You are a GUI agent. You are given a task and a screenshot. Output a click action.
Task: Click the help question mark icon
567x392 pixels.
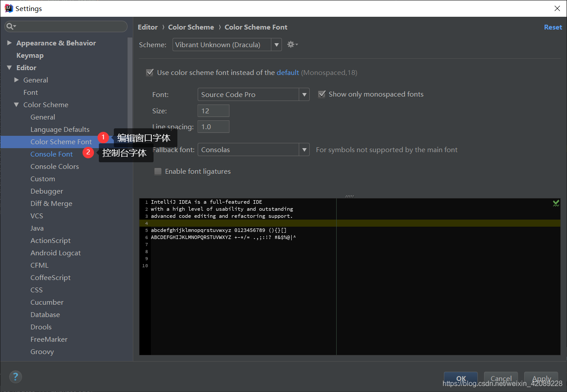[15, 377]
